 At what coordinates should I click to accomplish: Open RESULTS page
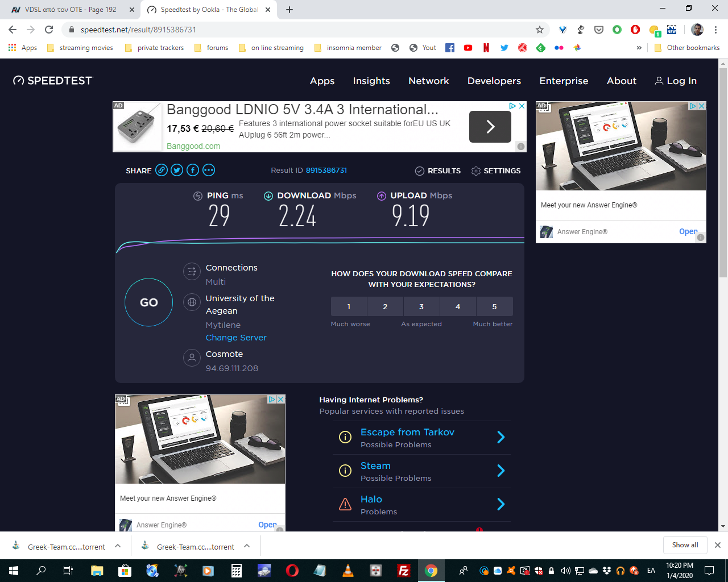(438, 171)
